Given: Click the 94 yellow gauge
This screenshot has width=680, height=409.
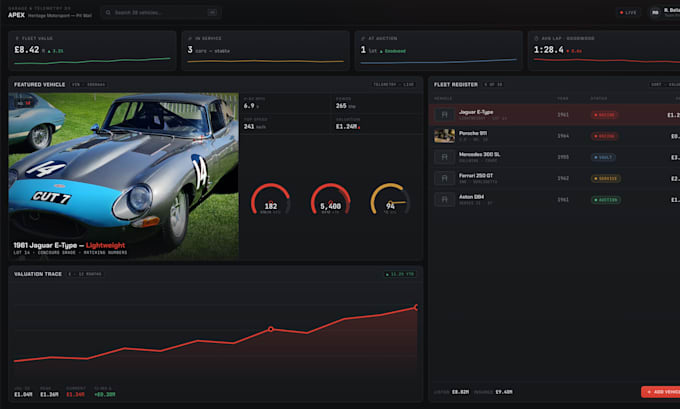Looking at the screenshot, I should (390, 200).
